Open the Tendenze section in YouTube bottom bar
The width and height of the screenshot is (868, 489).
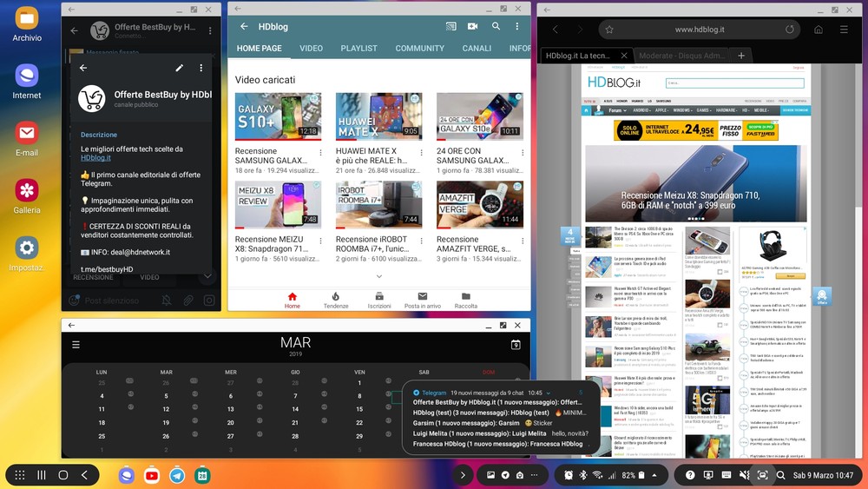(336, 301)
